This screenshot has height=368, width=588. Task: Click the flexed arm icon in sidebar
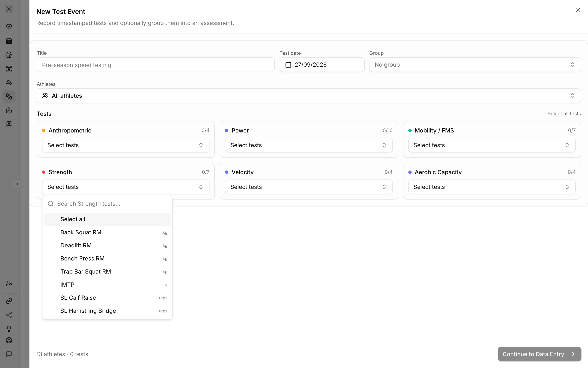coord(9,110)
